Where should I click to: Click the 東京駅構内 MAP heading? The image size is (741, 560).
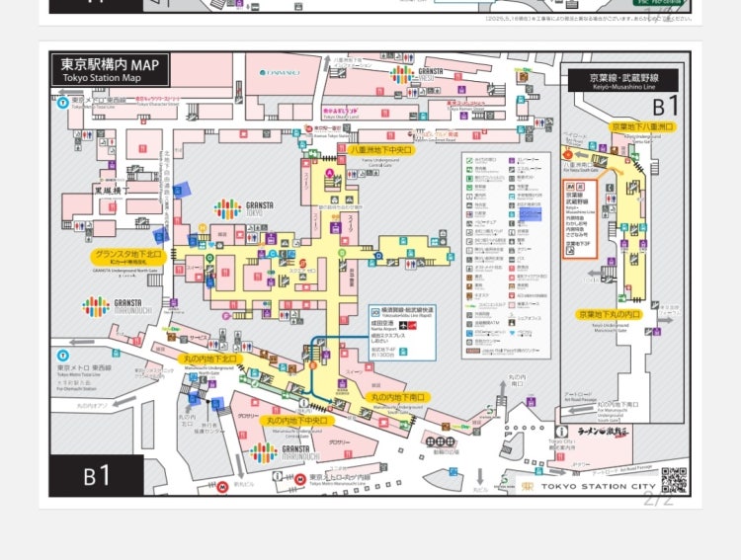point(110,65)
